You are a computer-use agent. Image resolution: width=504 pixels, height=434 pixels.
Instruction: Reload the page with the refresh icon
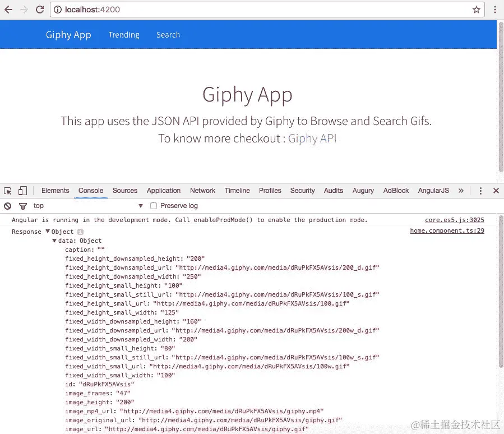coord(40,10)
